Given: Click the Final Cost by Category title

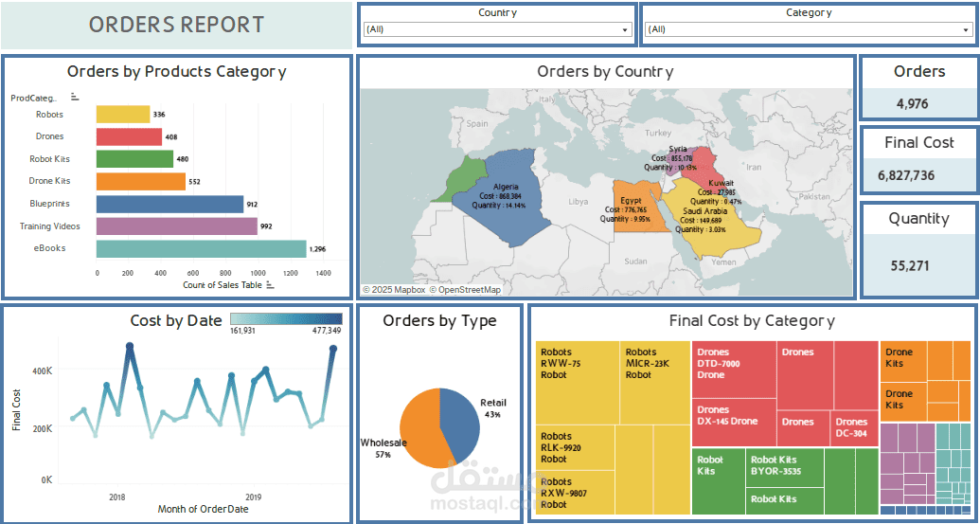Looking at the screenshot, I should (751, 321).
